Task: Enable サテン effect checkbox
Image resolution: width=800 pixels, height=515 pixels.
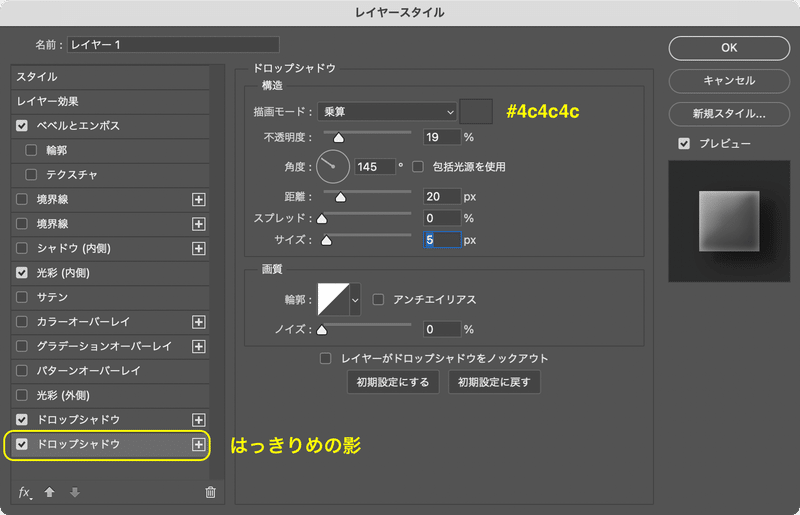Action: (22, 297)
